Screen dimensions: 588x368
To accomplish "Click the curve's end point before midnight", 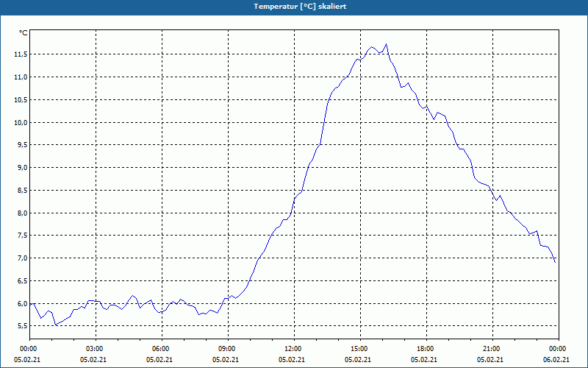I will coord(555,262).
